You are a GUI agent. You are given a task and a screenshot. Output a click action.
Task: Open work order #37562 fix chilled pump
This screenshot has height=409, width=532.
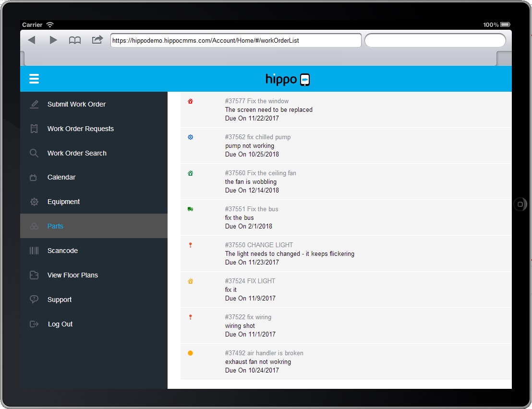tap(346, 145)
